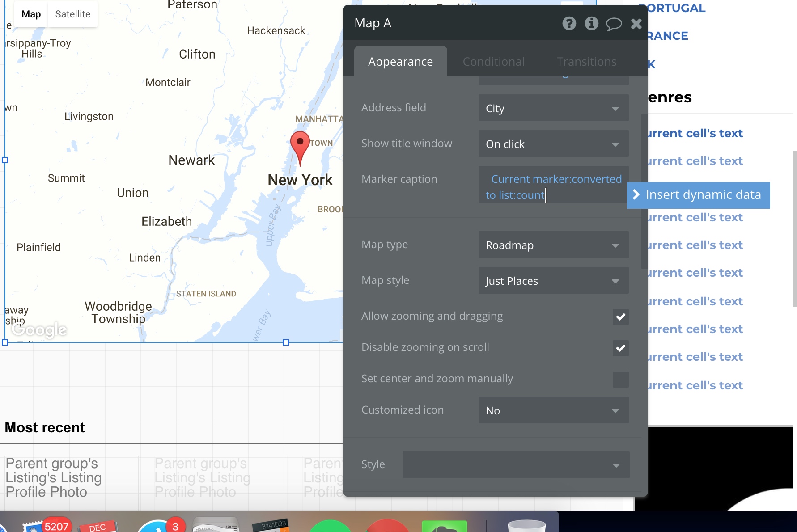The image size is (797, 532).
Task: Enable Set center and zoom manually
Action: pyautogui.click(x=620, y=379)
